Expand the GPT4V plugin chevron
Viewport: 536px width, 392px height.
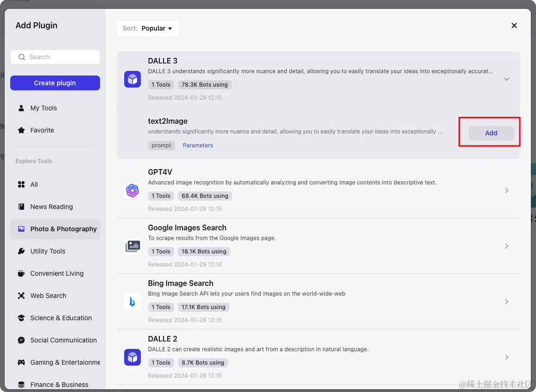507,190
